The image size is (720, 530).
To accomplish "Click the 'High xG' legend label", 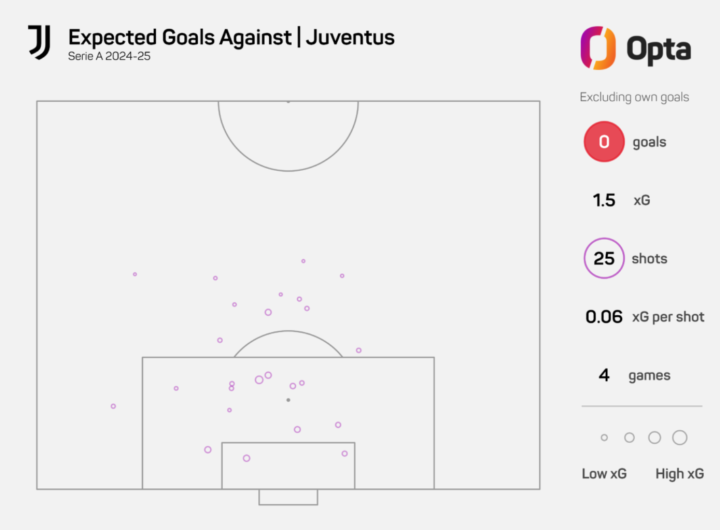I will pos(680,473).
